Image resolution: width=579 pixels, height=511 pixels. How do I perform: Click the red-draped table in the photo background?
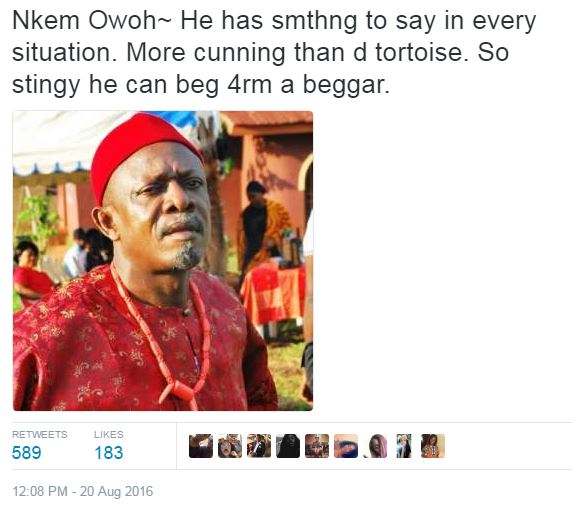[273, 294]
